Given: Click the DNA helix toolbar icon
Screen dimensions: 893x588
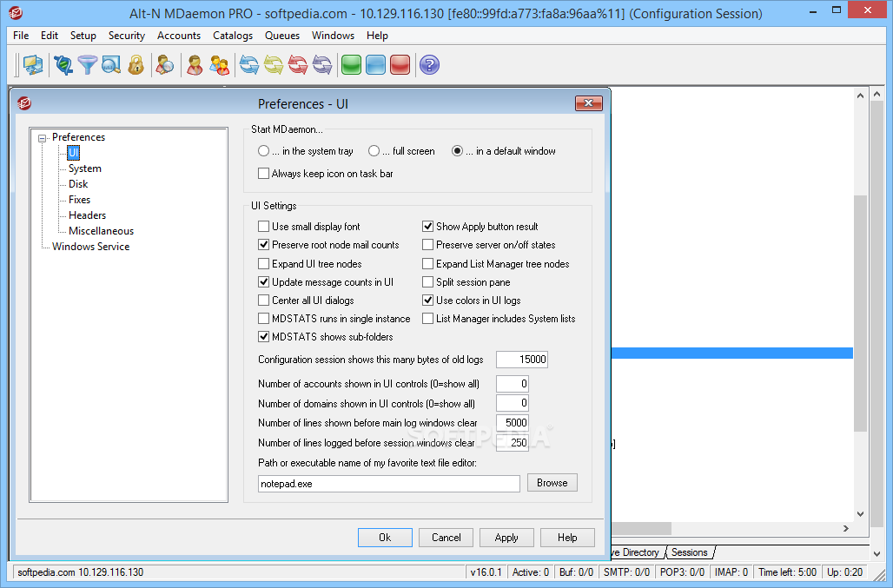Looking at the screenshot, I should 63,65.
